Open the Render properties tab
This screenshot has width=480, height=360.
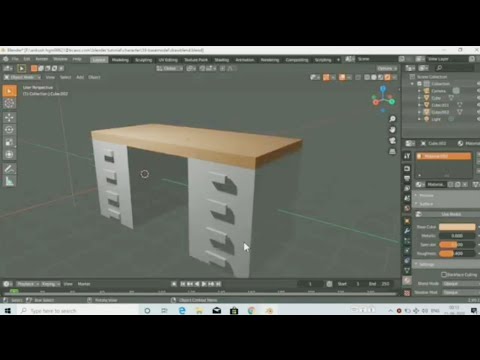coord(407,169)
